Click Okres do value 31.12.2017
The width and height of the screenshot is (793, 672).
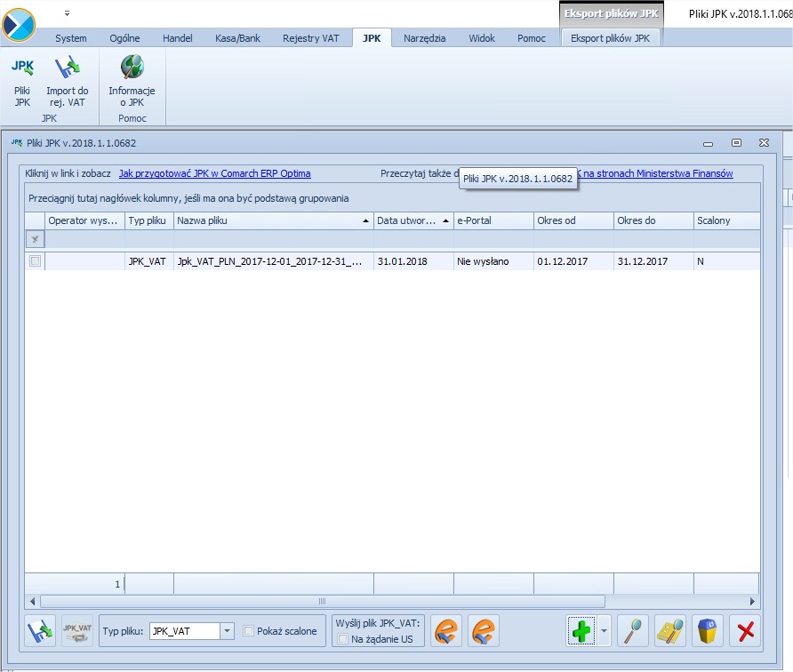click(653, 261)
